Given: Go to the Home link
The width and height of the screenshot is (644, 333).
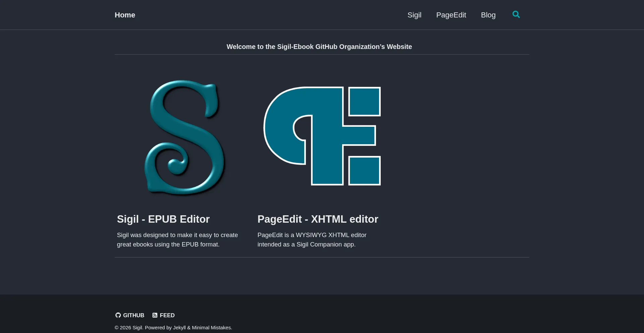Looking at the screenshot, I should coord(125,15).
